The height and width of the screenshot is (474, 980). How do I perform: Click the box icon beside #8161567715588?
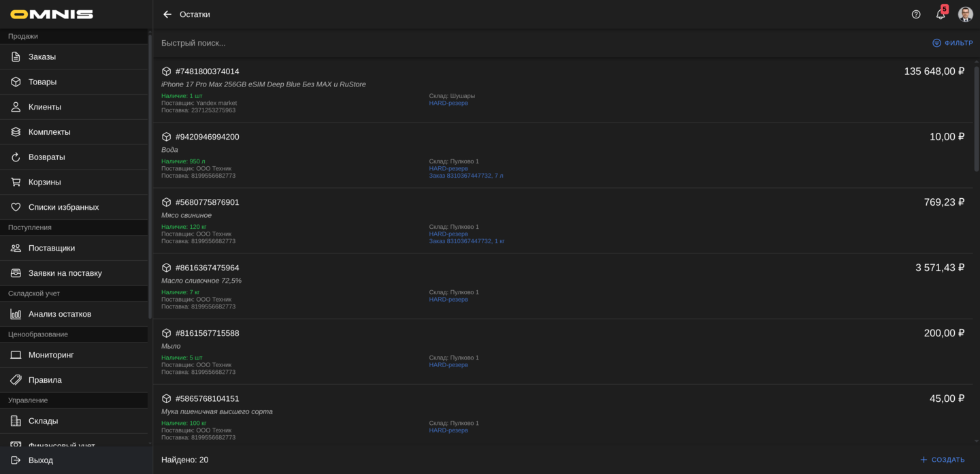pyautogui.click(x=167, y=333)
